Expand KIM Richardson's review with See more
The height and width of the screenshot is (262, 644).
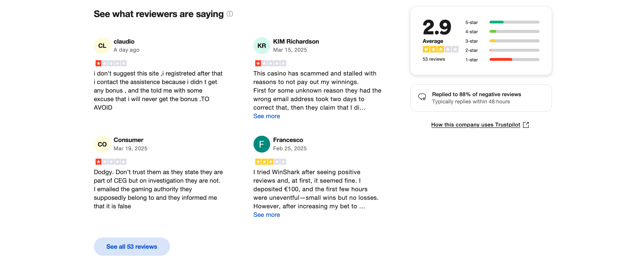point(267,116)
